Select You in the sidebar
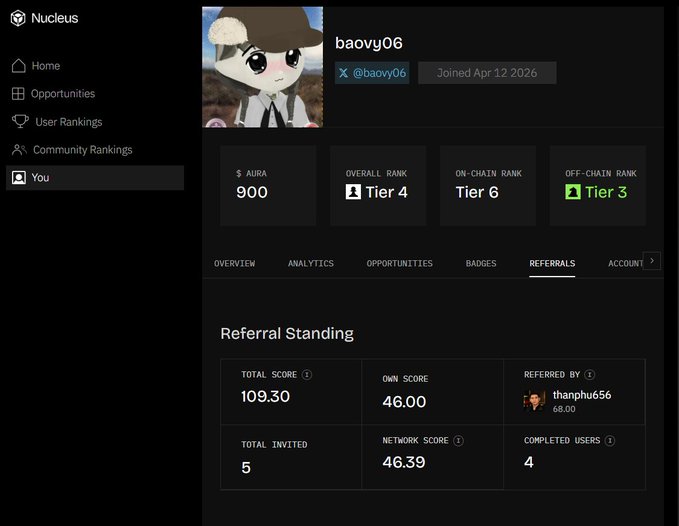Screen dimensions: 679x526 [95, 177]
